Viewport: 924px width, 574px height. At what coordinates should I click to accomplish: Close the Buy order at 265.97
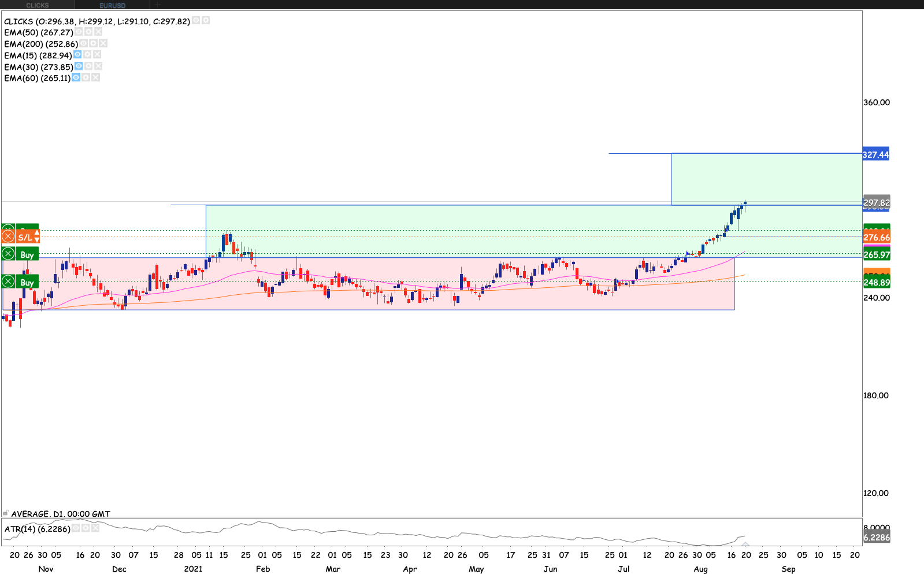8,254
